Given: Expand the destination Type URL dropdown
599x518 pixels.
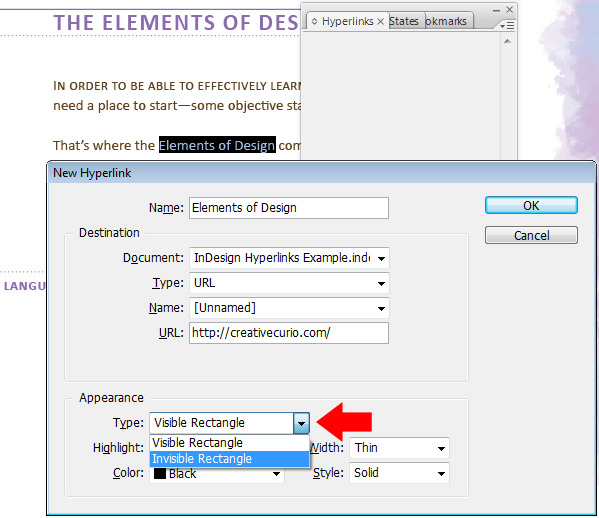Looking at the screenshot, I should [289, 283].
